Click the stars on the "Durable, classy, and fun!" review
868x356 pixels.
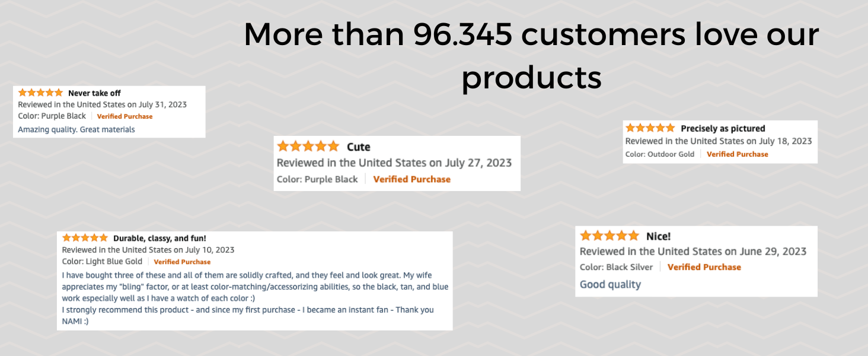[85, 237]
